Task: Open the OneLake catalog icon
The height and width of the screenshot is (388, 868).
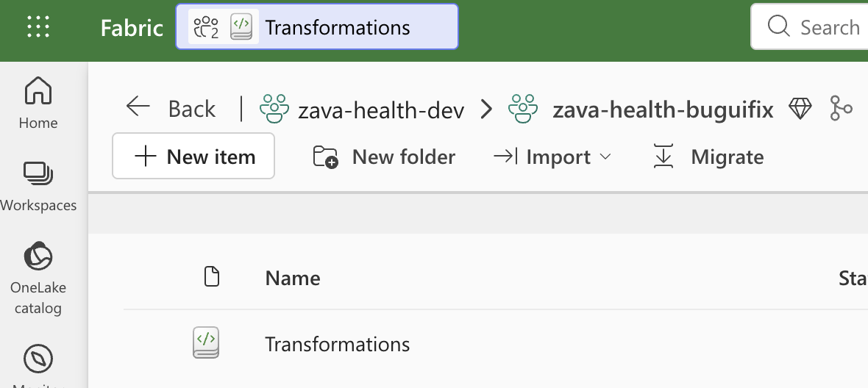Action: tap(38, 256)
